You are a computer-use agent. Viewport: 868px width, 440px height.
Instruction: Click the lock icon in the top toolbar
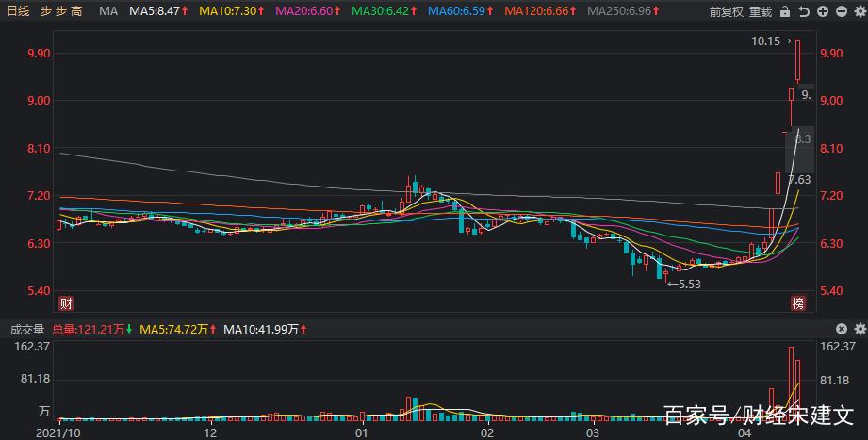[x=783, y=12]
